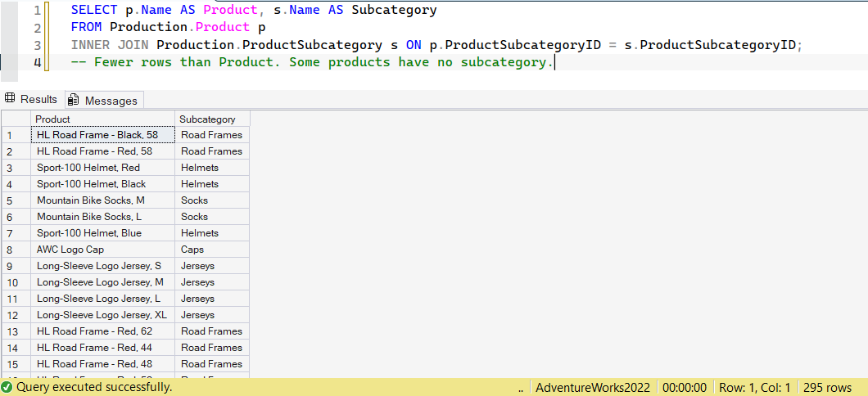Click cell 'AWC Logo Cap'
Screen dimensions: 868x396
[103, 250]
